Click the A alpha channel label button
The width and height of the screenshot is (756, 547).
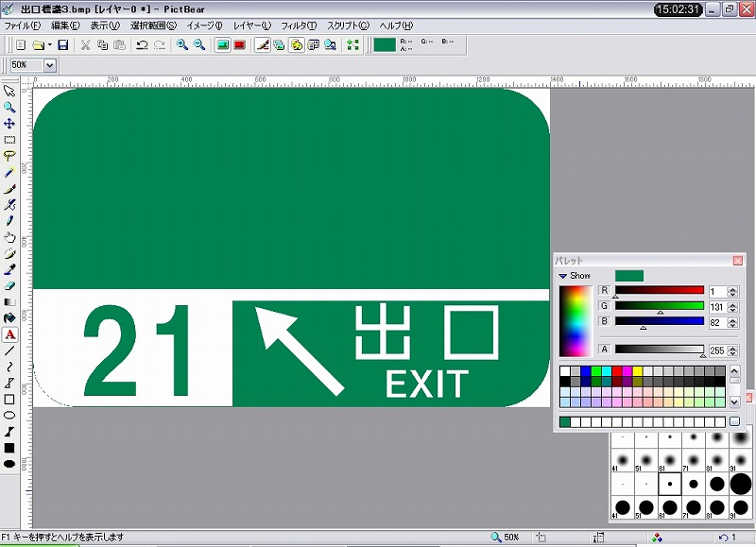pos(604,350)
